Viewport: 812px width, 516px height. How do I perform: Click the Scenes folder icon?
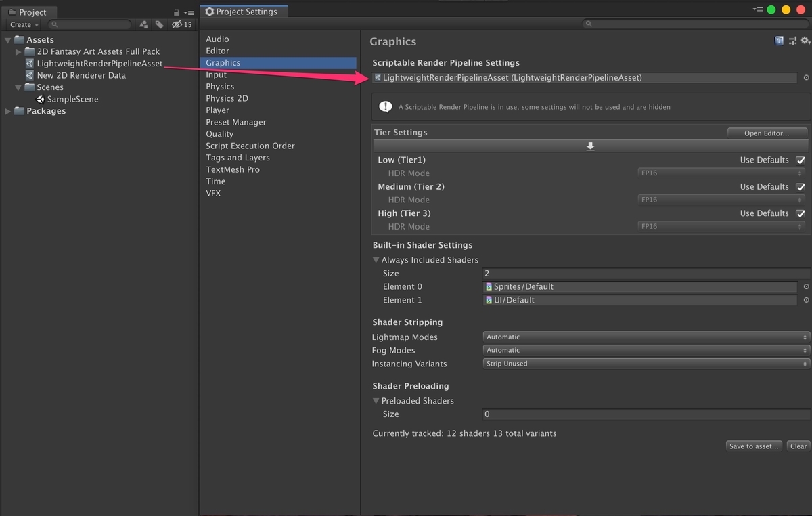pyautogui.click(x=30, y=87)
